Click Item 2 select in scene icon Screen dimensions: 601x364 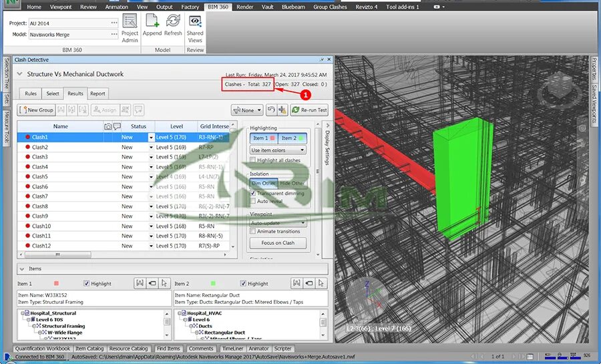(x=321, y=283)
